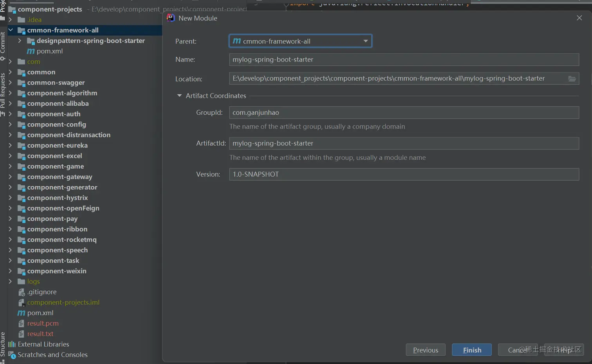This screenshot has width=592, height=364.
Task: Click the component-auth module folder icon
Action: click(x=22, y=114)
